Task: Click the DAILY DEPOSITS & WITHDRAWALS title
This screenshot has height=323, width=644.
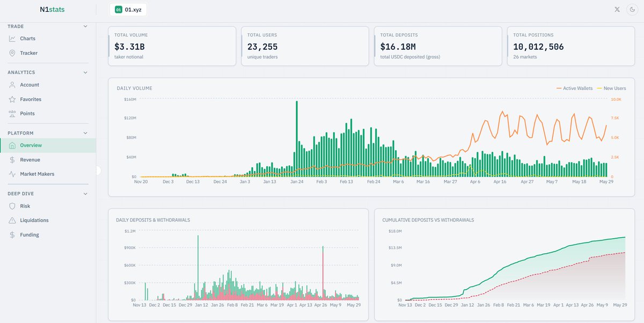Action: pos(153,220)
